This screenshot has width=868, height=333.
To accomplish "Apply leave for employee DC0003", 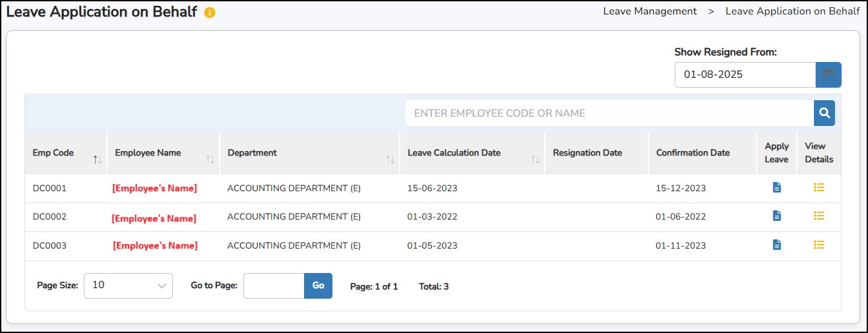I will tap(776, 245).
